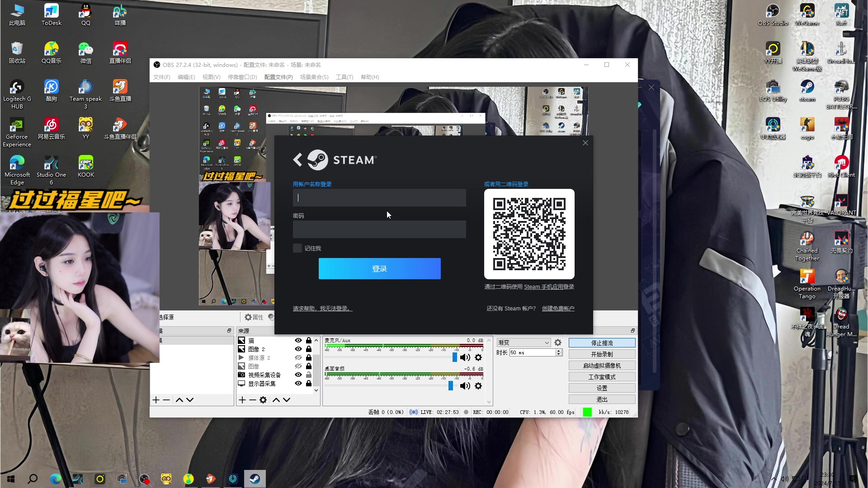Remove scene with minus icon
Viewport: 868px width, 488px height.
166,400
